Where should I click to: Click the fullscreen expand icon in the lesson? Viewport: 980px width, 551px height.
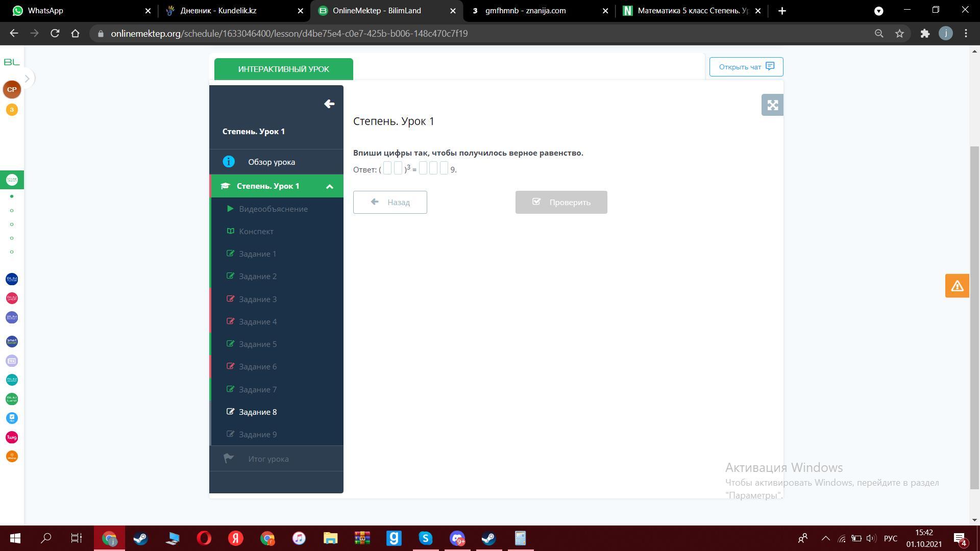tap(772, 105)
